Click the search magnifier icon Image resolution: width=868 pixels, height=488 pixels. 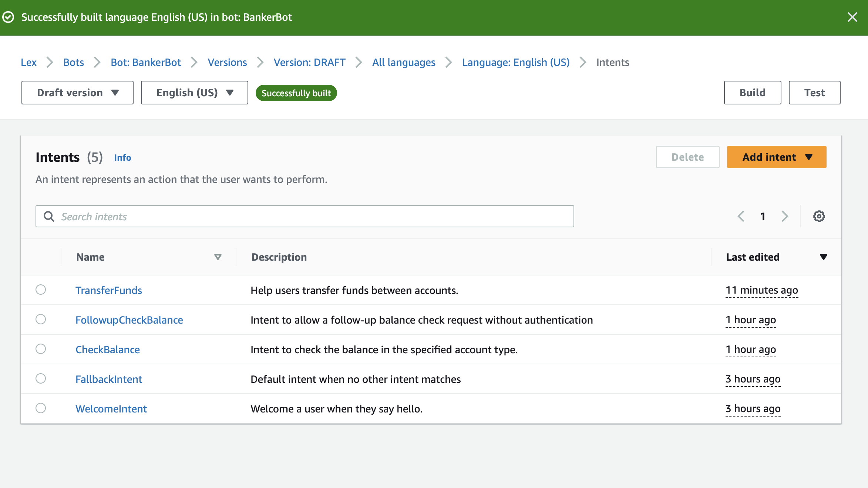click(49, 216)
